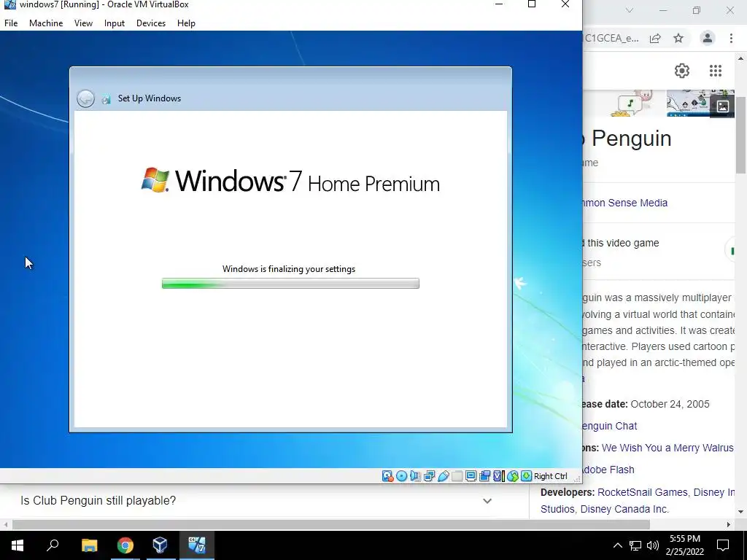Viewport: 747px width, 560px height.
Task: Click the finalizing settings progress bar
Action: click(x=290, y=284)
